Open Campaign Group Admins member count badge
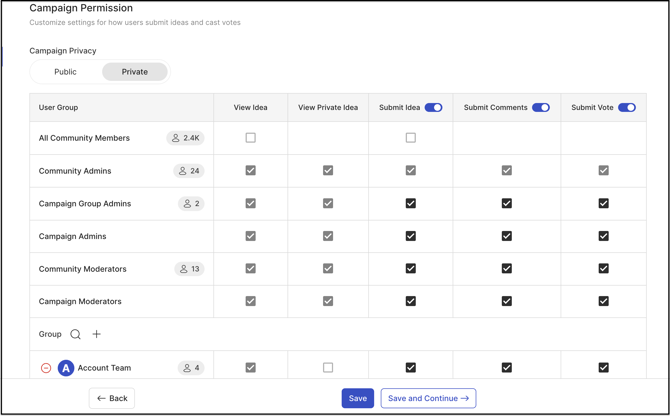670x416 pixels. pyautogui.click(x=191, y=203)
